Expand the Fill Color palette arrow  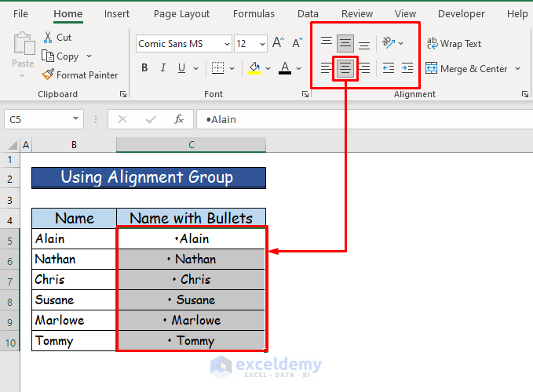(x=268, y=68)
